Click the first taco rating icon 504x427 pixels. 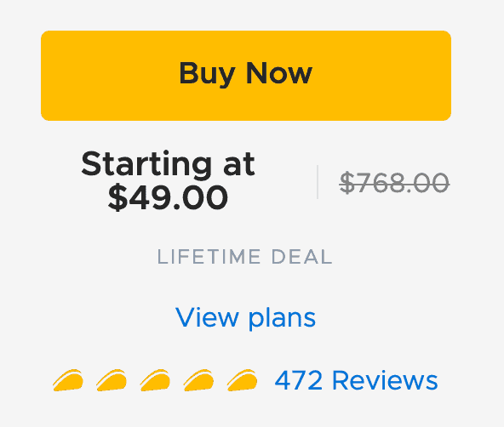tap(68, 380)
